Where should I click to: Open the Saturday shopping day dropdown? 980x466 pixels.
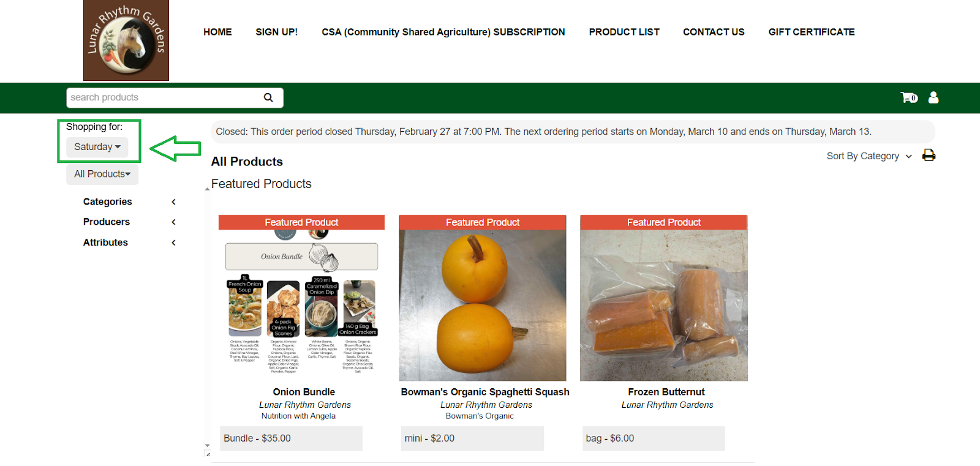97,147
